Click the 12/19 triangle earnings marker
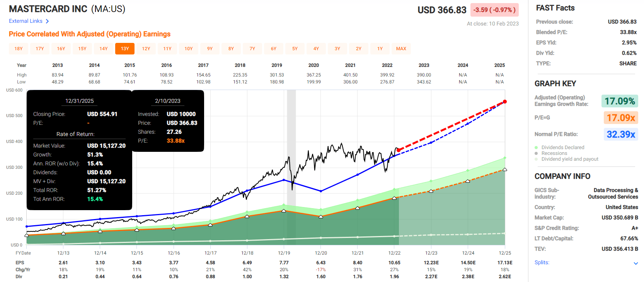 pyautogui.click(x=284, y=211)
